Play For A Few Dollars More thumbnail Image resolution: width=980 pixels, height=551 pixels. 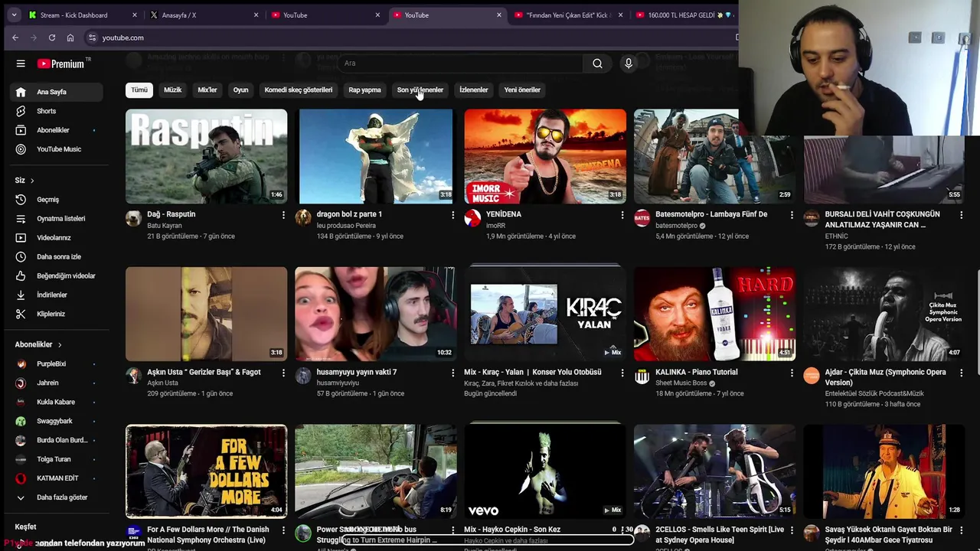(207, 471)
